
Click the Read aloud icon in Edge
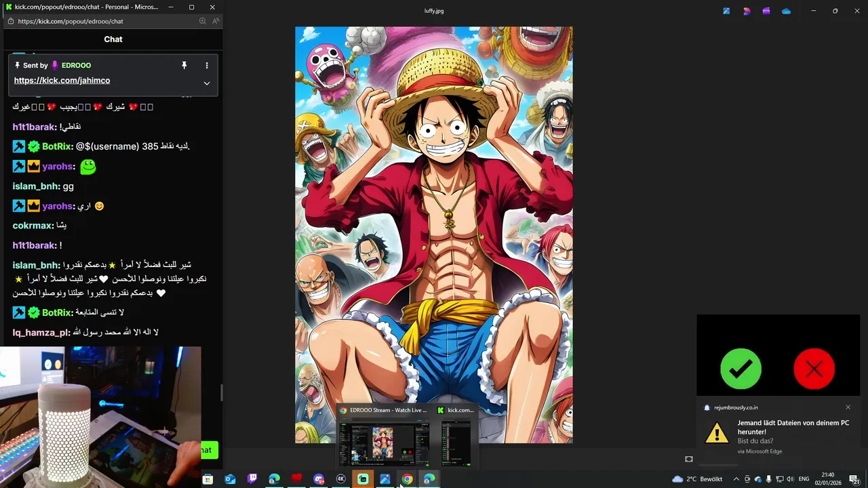click(x=216, y=21)
